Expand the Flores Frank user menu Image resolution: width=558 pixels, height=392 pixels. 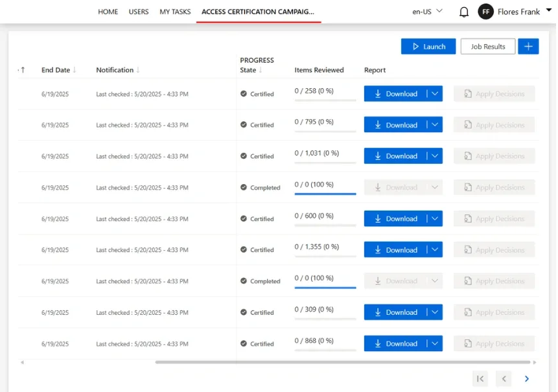pos(550,10)
